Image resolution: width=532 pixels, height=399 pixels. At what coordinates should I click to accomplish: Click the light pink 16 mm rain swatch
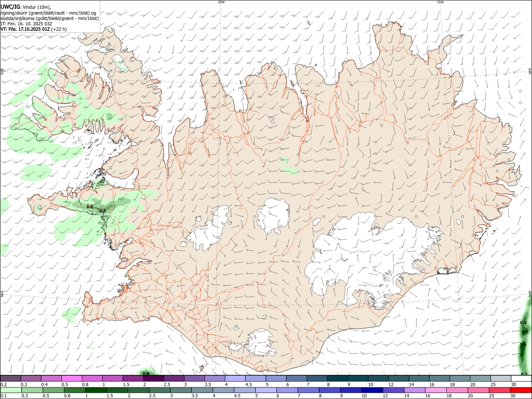[x=436, y=390]
